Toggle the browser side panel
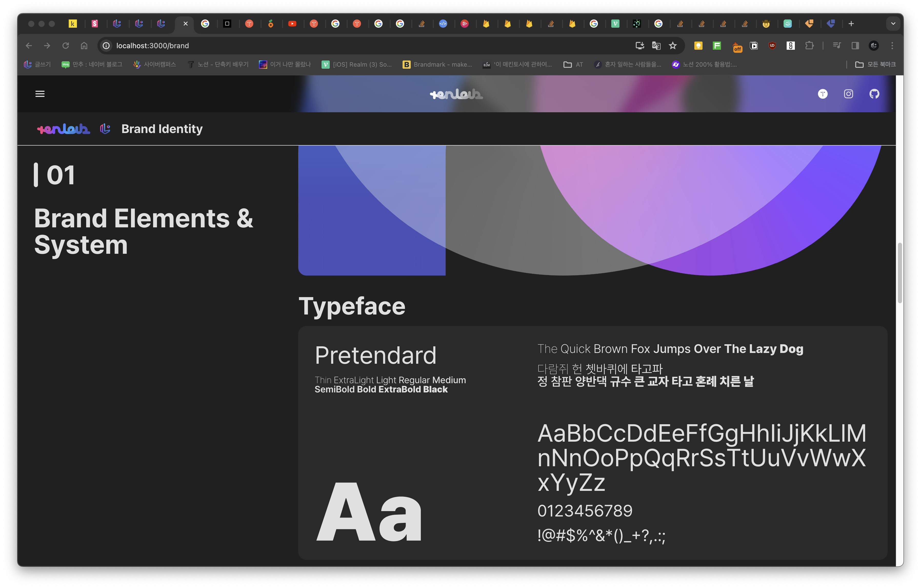 pos(855,46)
